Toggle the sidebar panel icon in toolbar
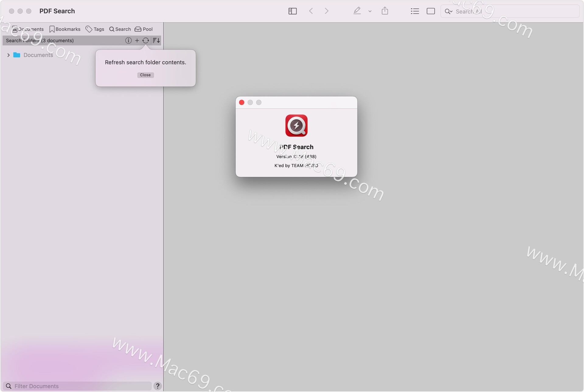 coord(292,11)
